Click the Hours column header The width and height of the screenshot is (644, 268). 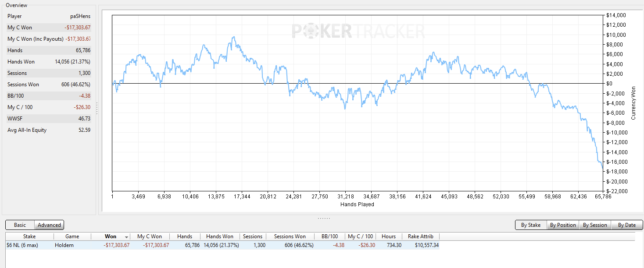click(x=388, y=236)
